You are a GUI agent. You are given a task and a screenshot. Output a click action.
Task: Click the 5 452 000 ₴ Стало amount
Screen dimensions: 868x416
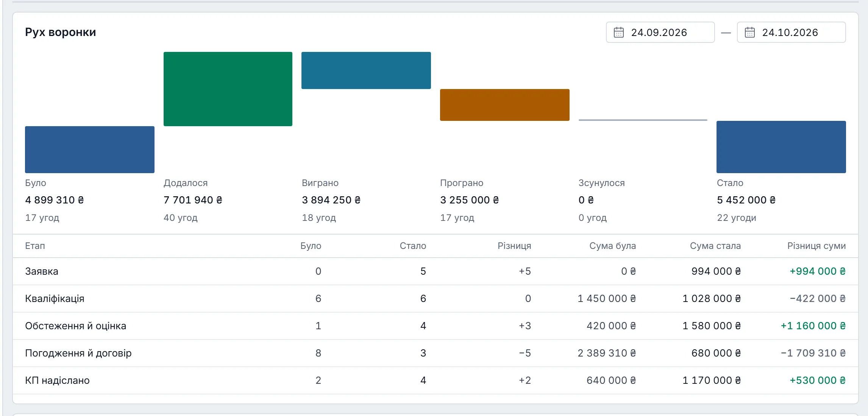tap(746, 200)
